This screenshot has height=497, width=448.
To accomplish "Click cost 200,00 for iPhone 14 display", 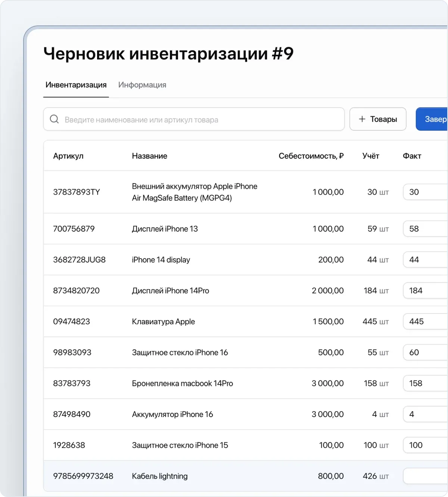I will [x=331, y=260].
